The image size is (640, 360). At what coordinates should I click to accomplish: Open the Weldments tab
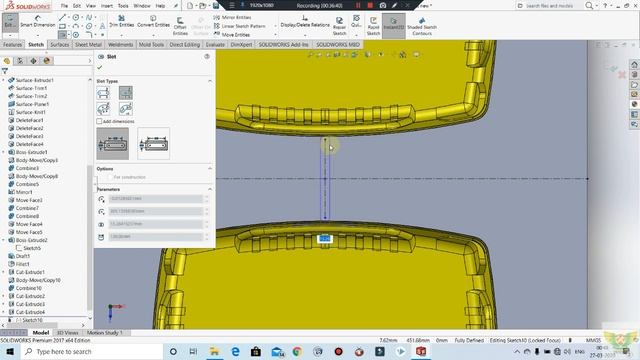(x=120, y=44)
